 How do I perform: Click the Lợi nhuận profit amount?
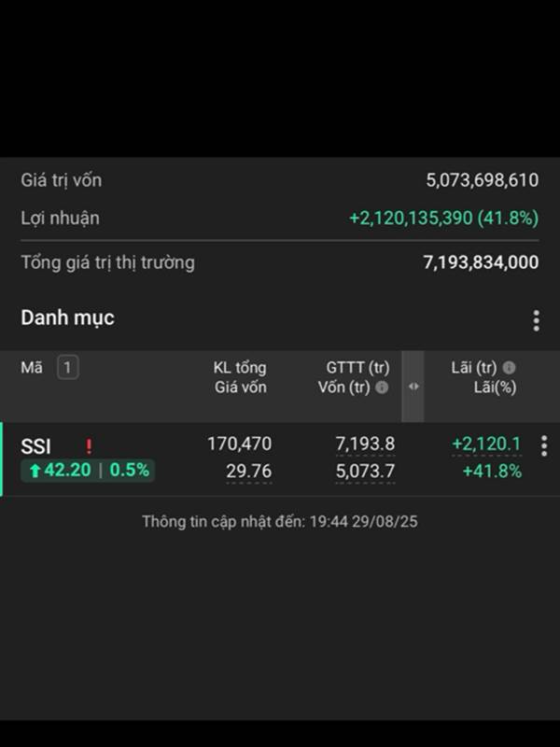(x=443, y=218)
